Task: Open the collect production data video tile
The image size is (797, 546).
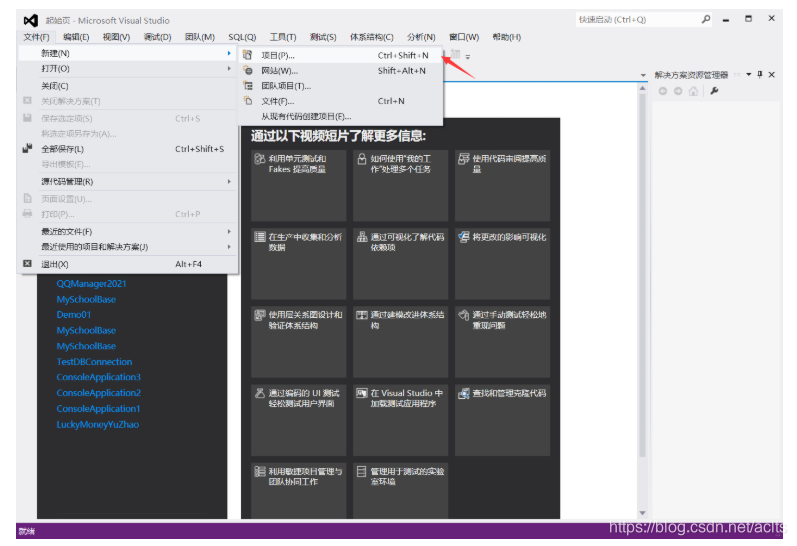Action: click(x=298, y=263)
